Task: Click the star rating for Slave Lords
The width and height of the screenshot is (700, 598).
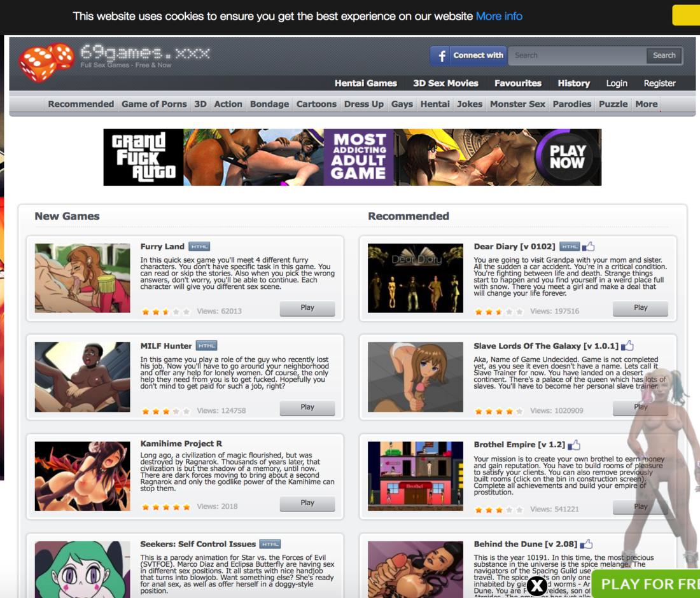Action: click(x=499, y=411)
